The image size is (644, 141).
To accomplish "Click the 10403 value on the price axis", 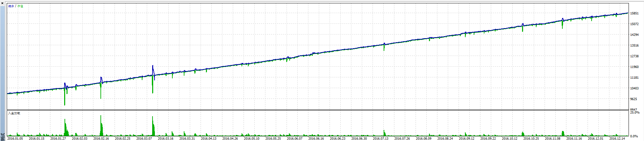I will click(634, 88).
